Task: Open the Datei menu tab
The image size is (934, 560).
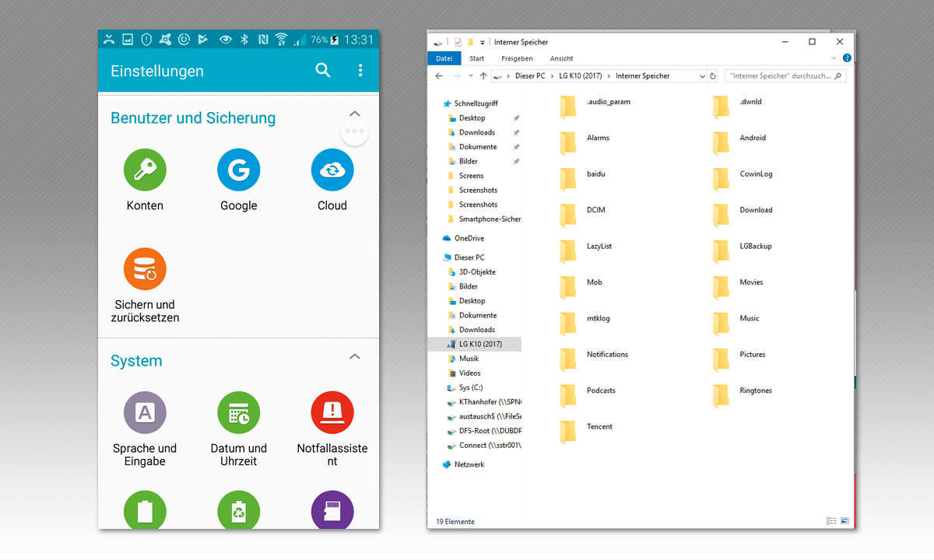Action: (444, 58)
